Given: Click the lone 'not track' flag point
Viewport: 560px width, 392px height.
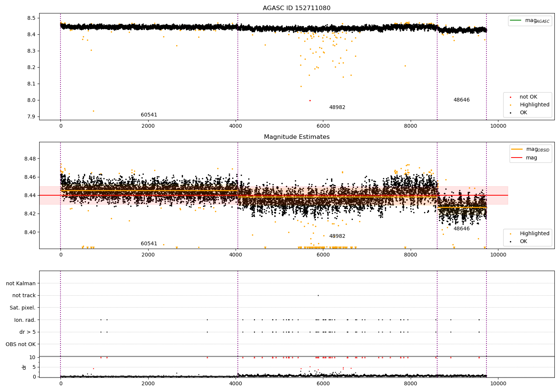Looking at the screenshot, I should (x=318, y=295).
